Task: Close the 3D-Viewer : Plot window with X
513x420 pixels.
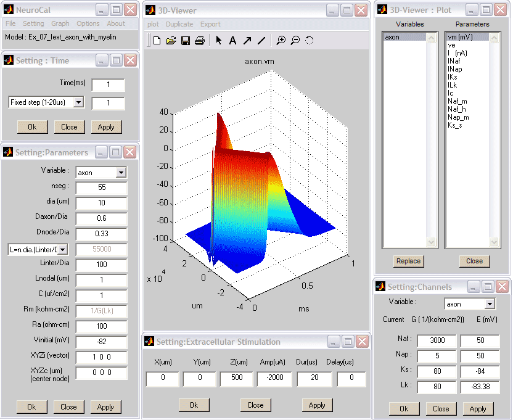Action: [x=501, y=10]
